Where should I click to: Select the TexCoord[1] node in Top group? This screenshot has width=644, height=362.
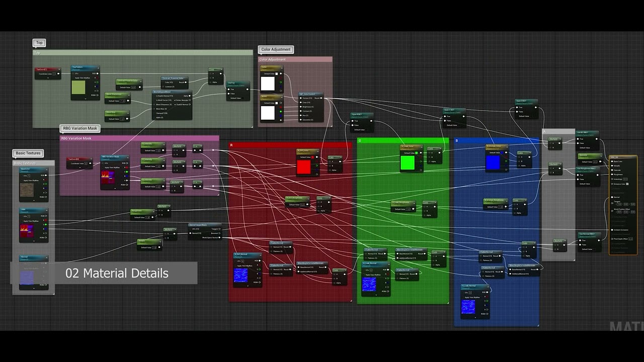[48, 73]
